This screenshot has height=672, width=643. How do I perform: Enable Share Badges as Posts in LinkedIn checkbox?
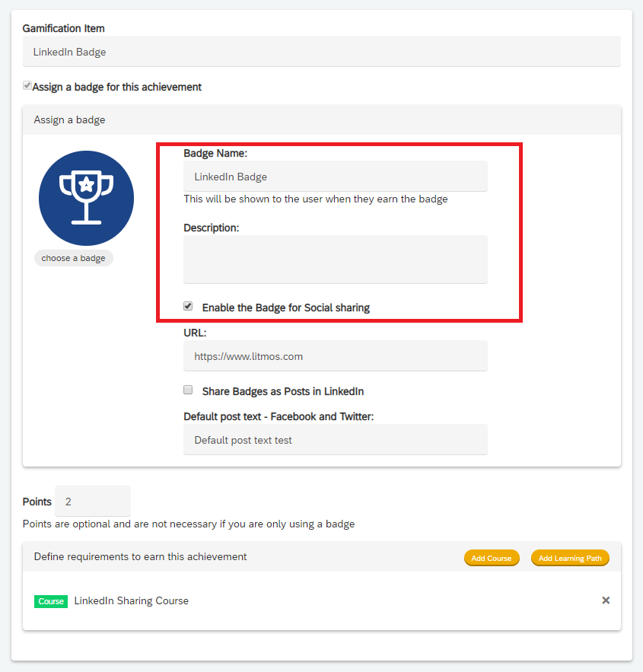pos(188,390)
